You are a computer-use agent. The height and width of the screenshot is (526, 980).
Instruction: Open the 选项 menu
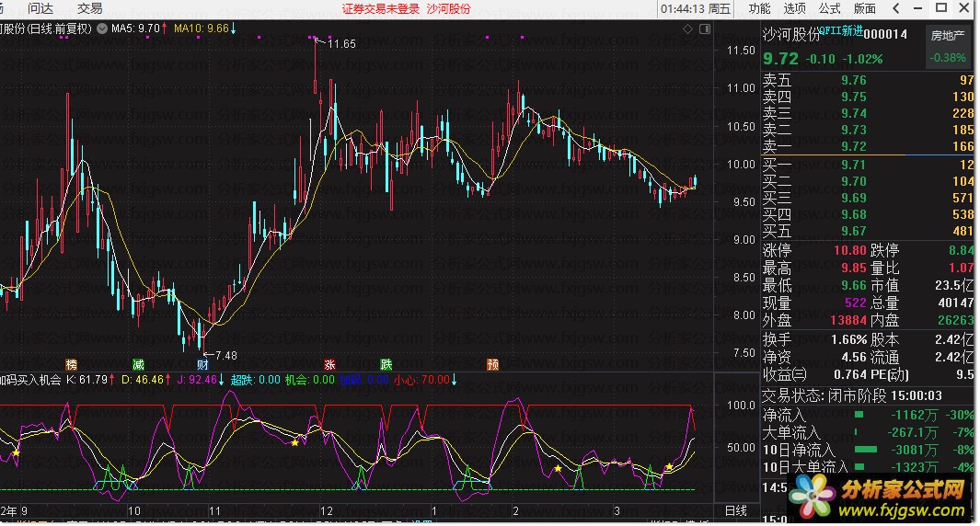(x=794, y=9)
